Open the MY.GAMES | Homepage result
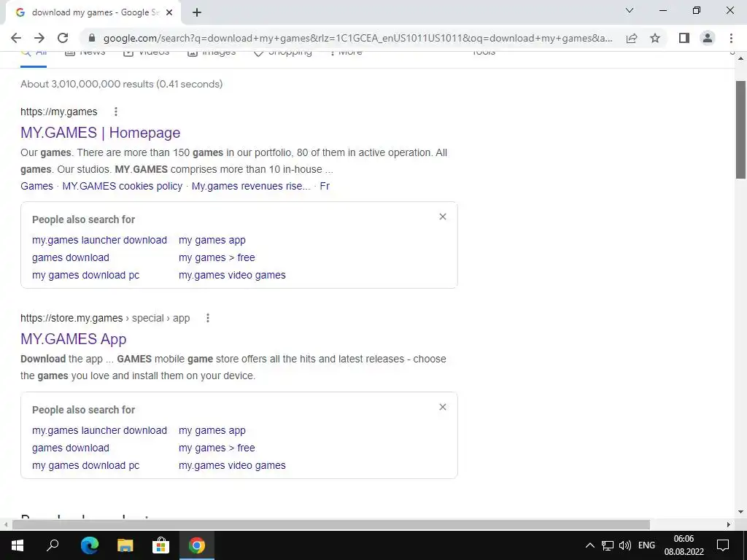 (x=101, y=133)
